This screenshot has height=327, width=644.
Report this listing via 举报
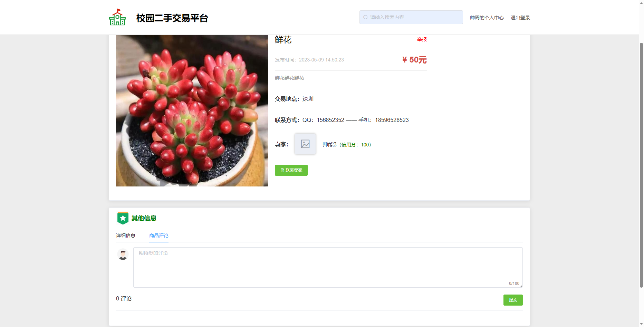click(422, 39)
